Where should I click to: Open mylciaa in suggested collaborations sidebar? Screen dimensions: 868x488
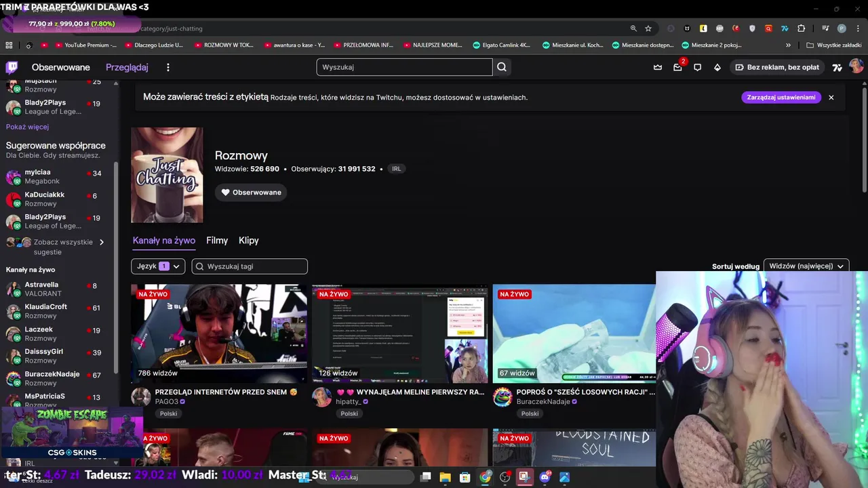[x=60, y=177]
